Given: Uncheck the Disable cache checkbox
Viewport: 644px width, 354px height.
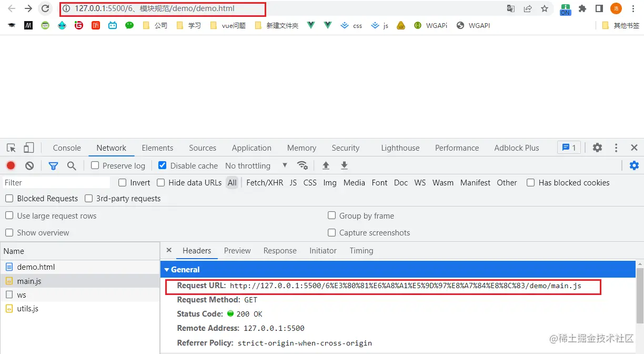Looking at the screenshot, I should [163, 165].
